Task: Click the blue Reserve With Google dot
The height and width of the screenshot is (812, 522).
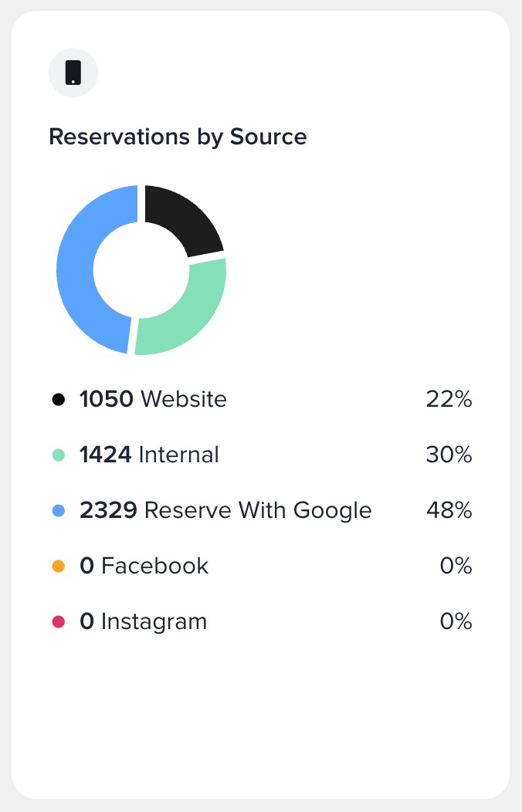Action: pyautogui.click(x=58, y=511)
